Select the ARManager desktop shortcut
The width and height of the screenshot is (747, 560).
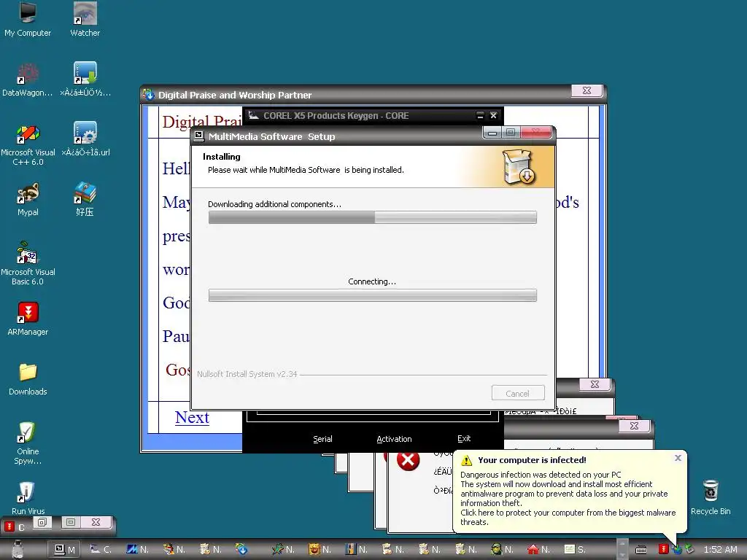(28, 318)
